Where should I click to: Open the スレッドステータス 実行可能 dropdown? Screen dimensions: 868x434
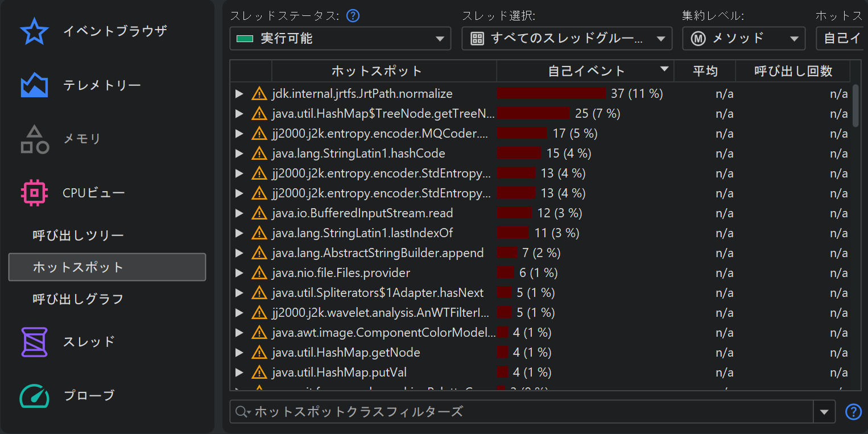(x=340, y=39)
